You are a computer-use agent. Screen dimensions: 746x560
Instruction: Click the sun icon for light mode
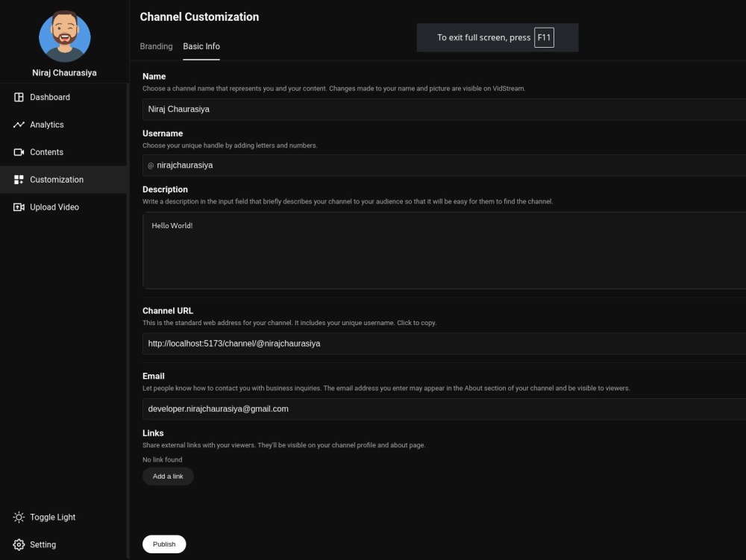click(x=19, y=517)
